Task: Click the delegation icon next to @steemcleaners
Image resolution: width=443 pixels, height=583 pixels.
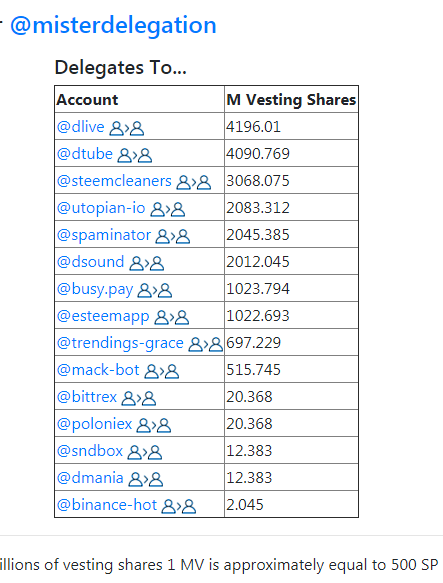Action: pyautogui.click(x=193, y=183)
